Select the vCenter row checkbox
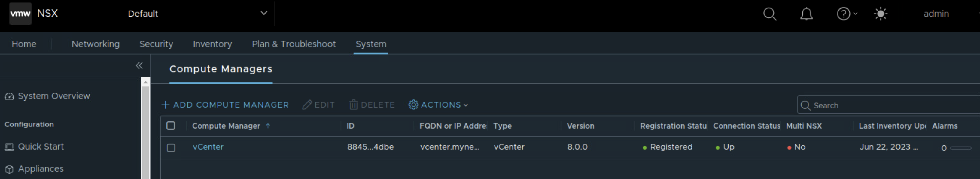980x179 pixels. 171,147
